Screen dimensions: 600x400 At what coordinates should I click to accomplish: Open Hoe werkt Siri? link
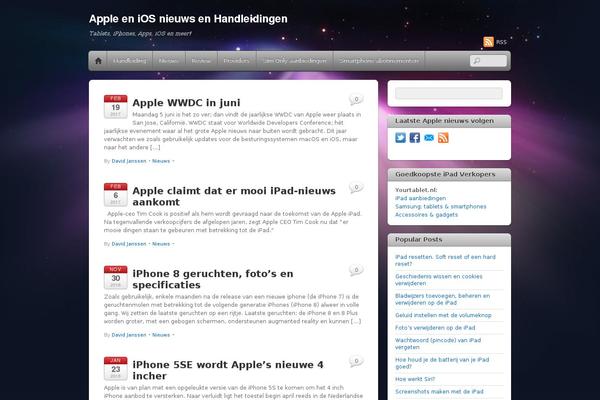pyautogui.click(x=415, y=379)
